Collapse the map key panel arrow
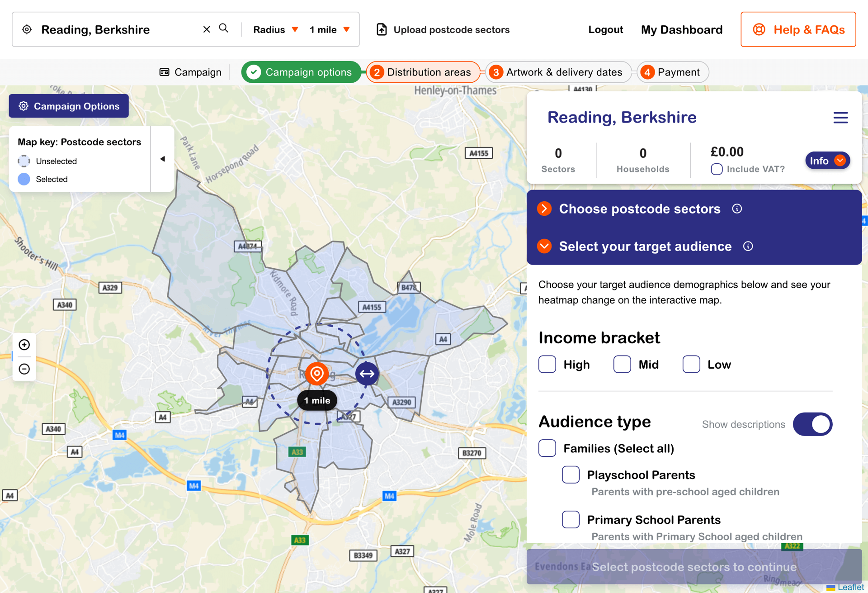 coord(162,159)
